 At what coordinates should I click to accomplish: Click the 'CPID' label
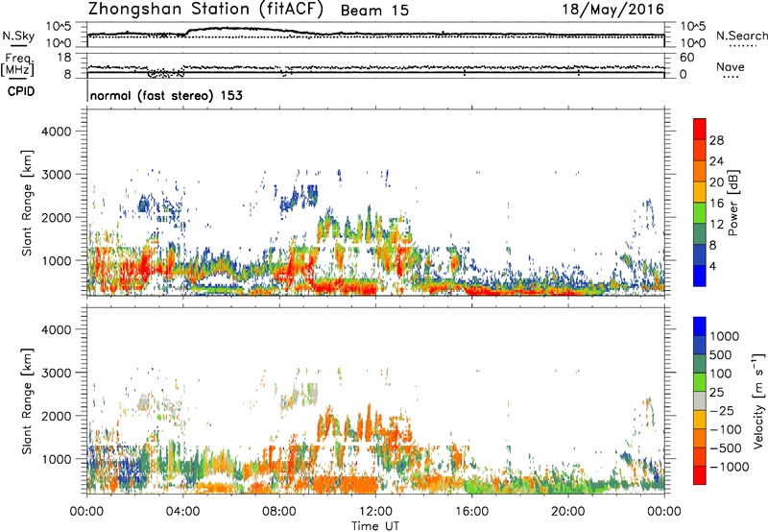click(x=21, y=91)
